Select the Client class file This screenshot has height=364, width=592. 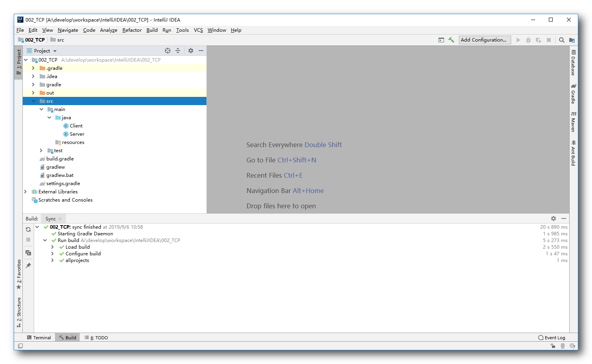pos(73,126)
